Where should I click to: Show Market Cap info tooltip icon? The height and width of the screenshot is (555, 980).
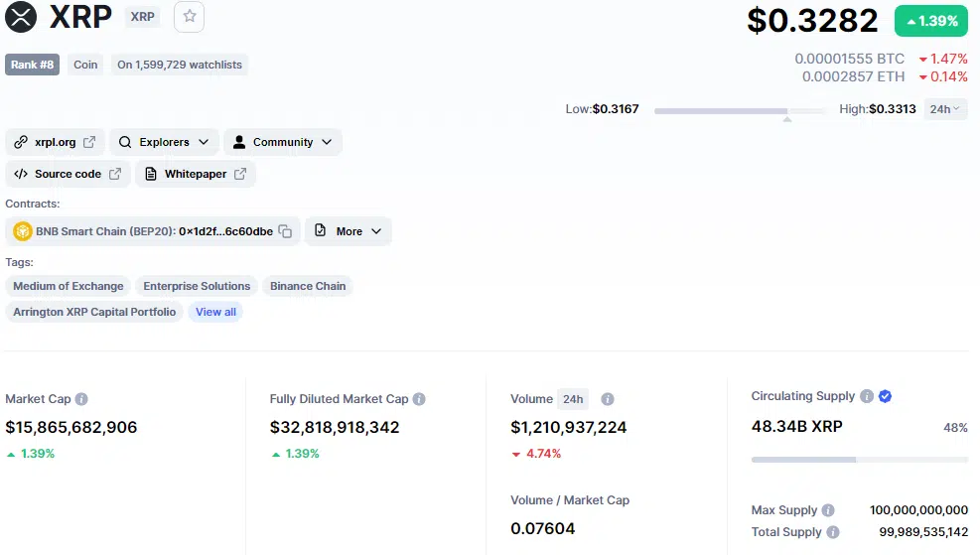pos(81,399)
